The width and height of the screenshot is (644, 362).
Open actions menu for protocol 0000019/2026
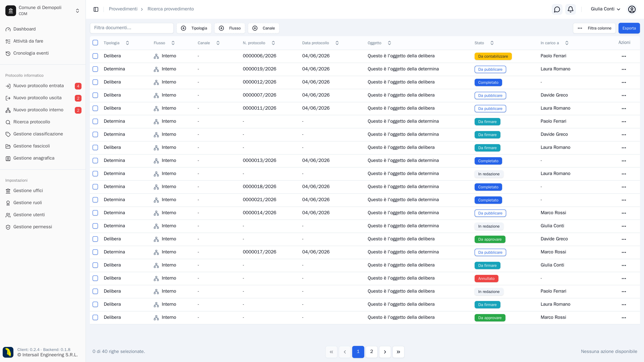pyautogui.click(x=624, y=69)
